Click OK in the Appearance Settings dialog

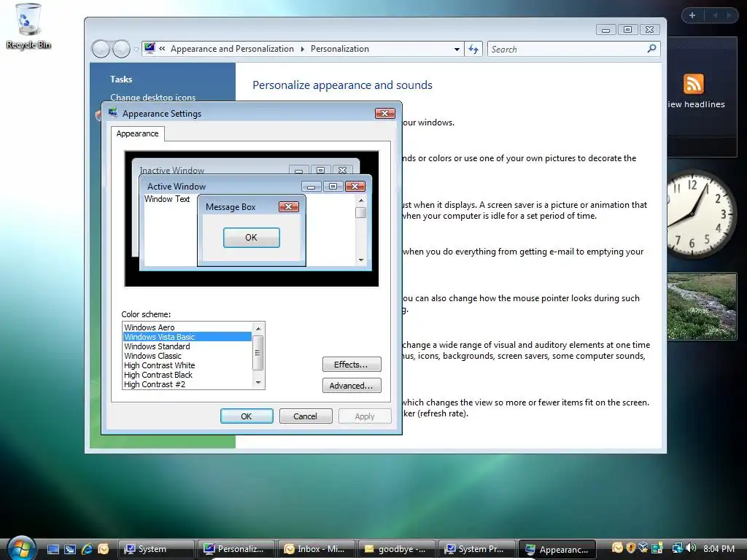point(247,416)
